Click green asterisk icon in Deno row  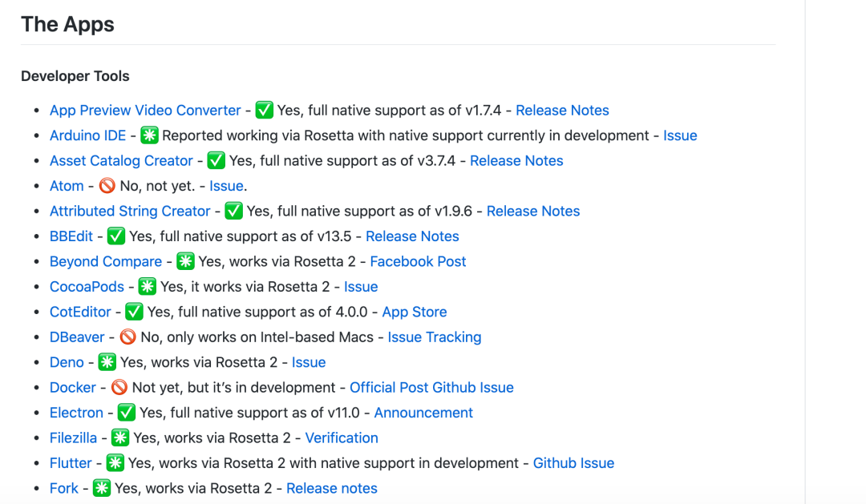(x=107, y=362)
